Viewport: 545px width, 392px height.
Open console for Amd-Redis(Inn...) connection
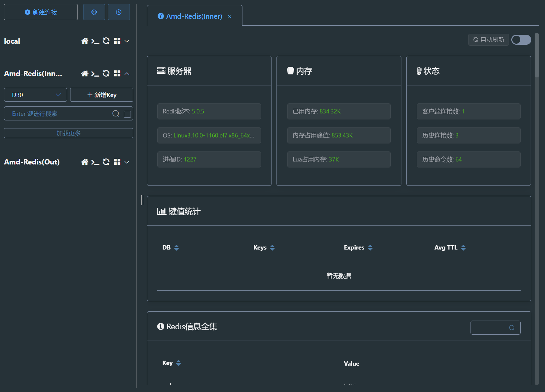click(x=95, y=73)
